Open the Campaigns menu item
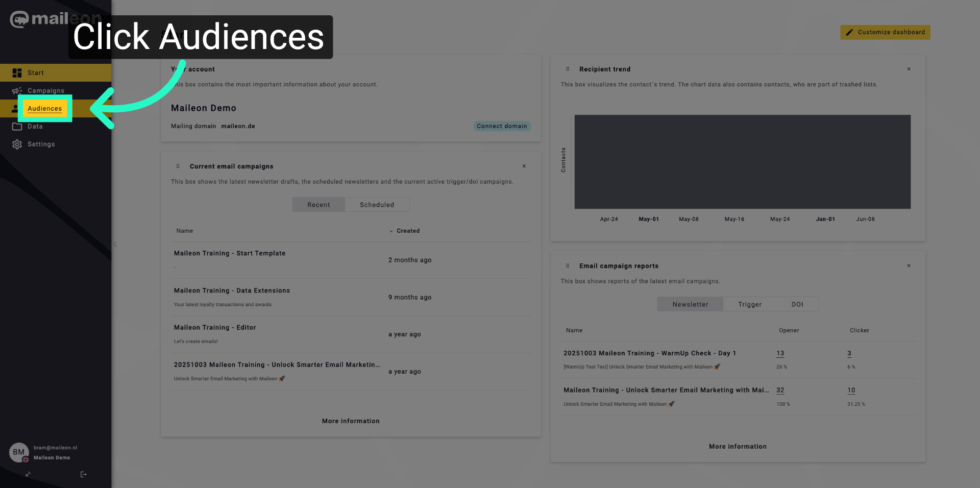Image resolution: width=980 pixels, height=488 pixels. [46, 91]
